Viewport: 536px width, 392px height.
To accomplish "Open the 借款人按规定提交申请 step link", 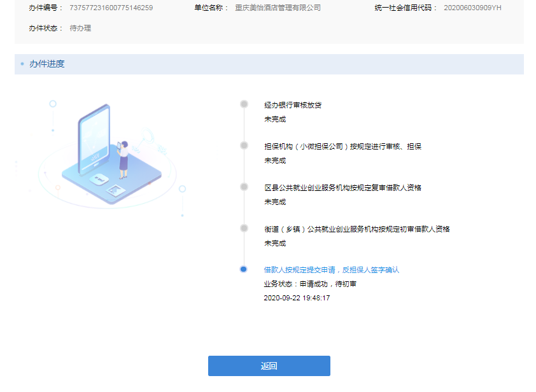I will 331,270.
